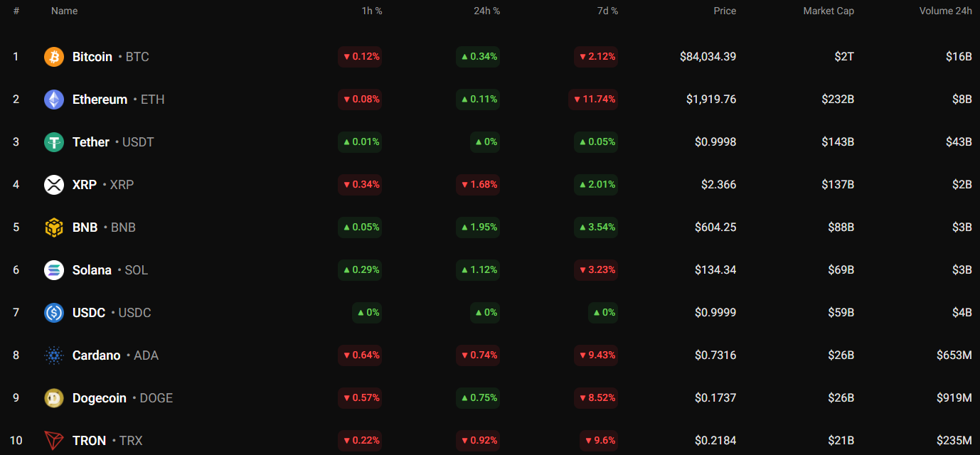Screen dimensions: 980x455
Task: Click the XRP logo icon
Action: point(54,185)
